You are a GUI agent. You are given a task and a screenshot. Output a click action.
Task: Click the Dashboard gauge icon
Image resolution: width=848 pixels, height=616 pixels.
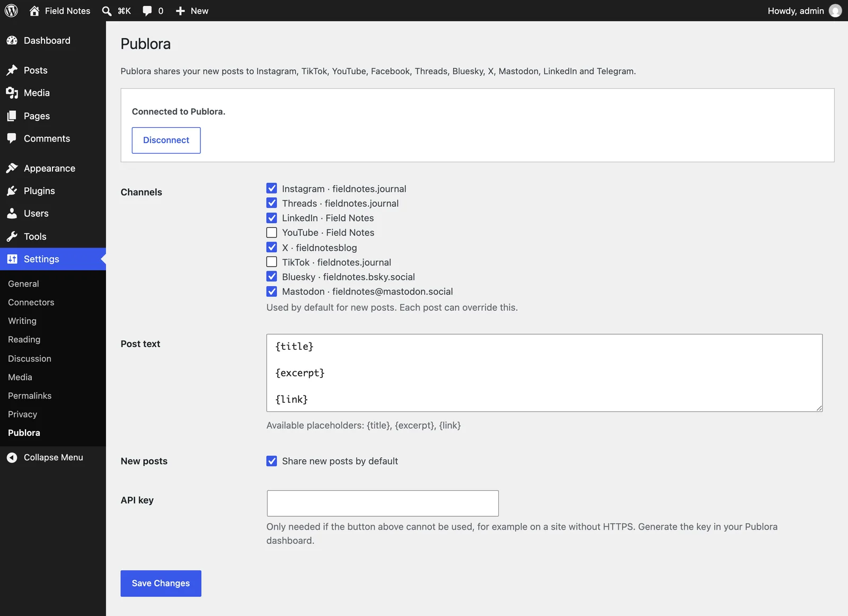[x=12, y=40]
